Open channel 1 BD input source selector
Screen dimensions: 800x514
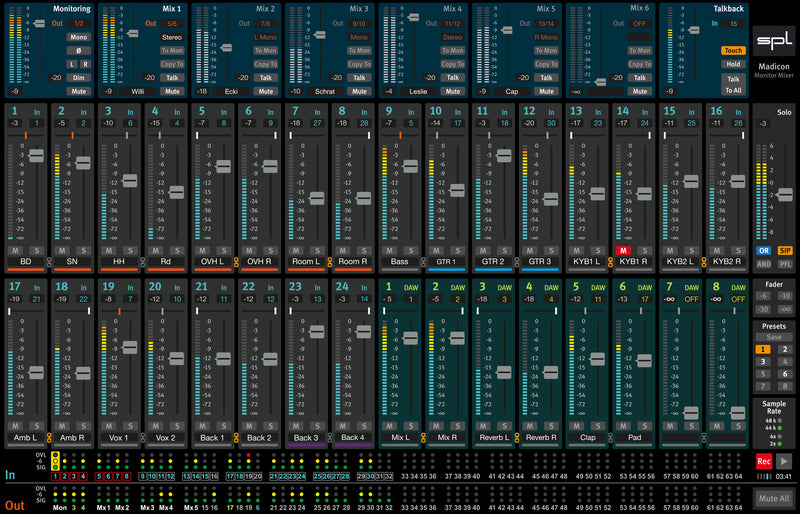pos(36,123)
